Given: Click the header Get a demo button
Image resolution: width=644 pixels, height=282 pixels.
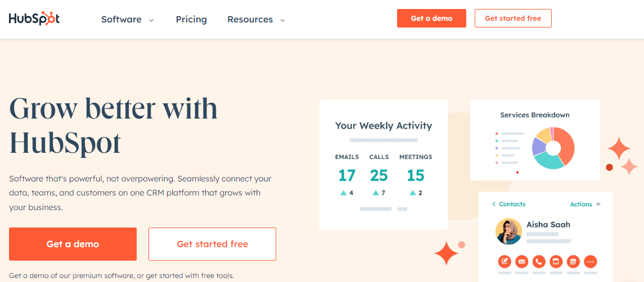Looking at the screenshot, I should click(x=431, y=19).
